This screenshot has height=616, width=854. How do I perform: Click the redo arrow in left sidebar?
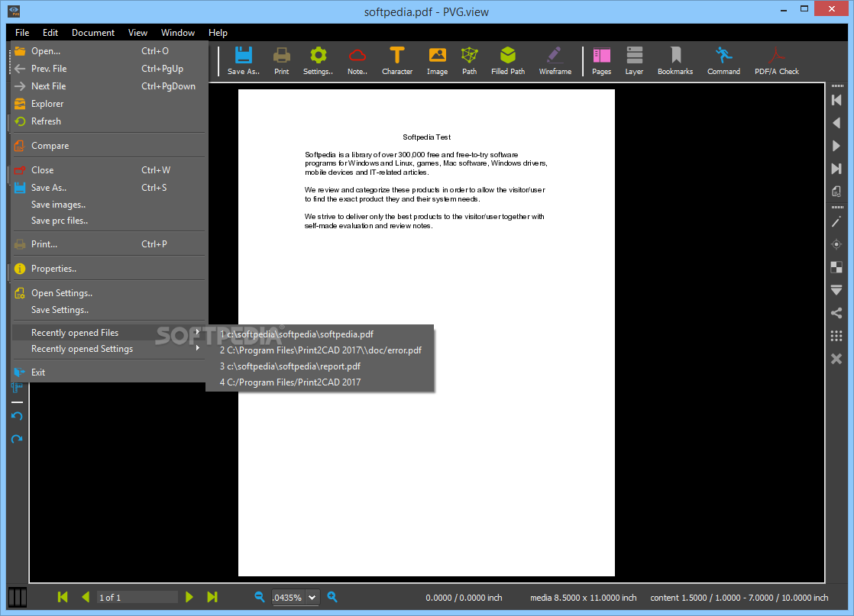click(x=17, y=439)
